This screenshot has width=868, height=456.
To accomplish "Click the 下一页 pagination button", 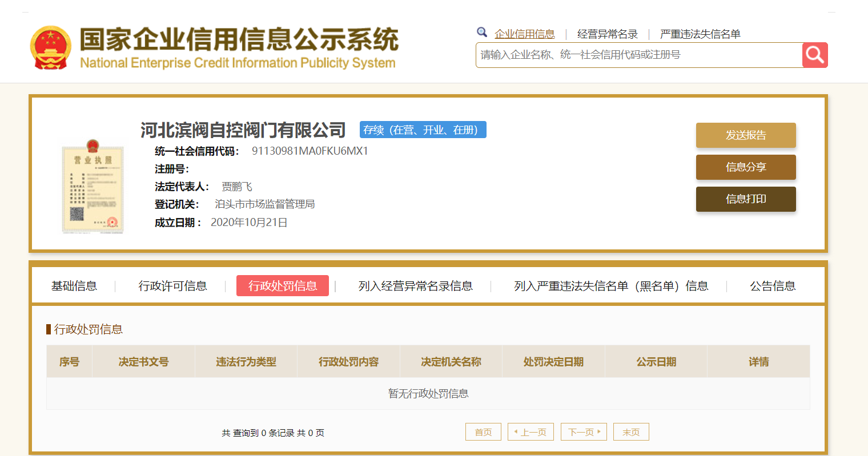I will coord(584,432).
